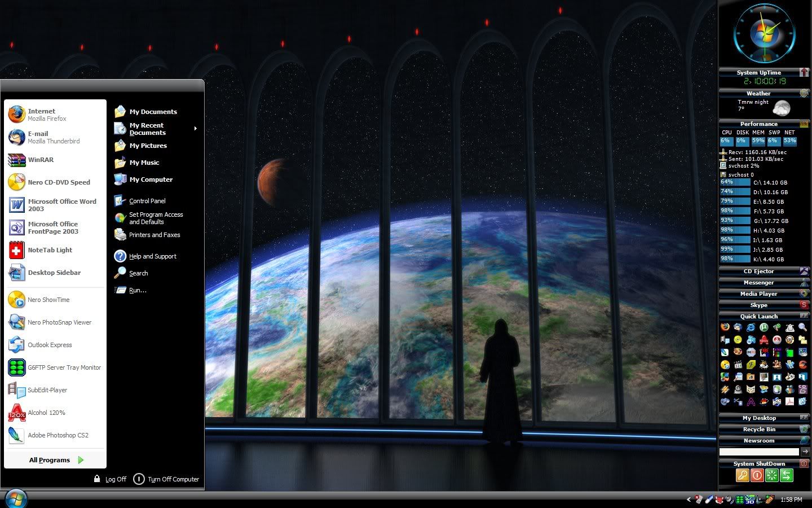Click the K:\ disk usage bar
Image resolution: width=812 pixels, height=508 pixels.
pyautogui.click(x=735, y=259)
